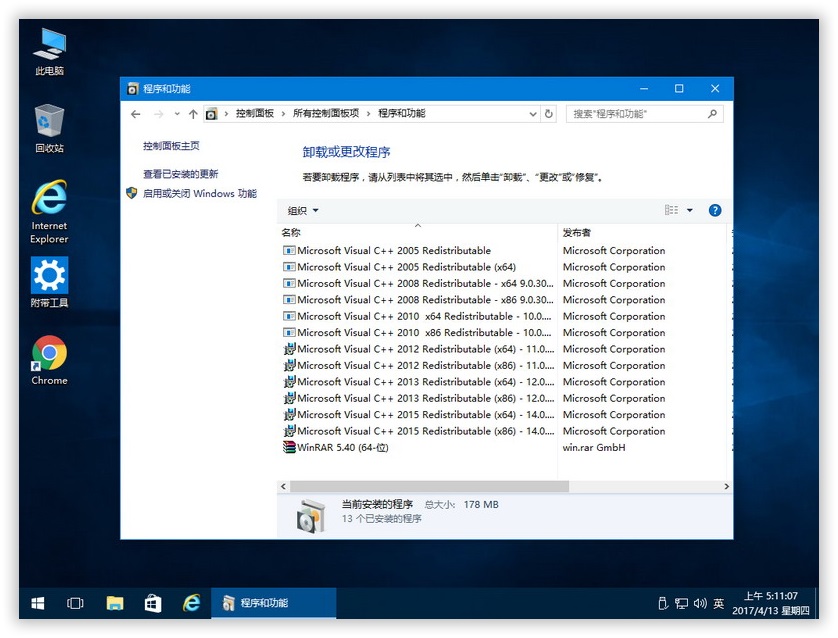Minimize the 程序和功能 window
838x638 pixels.
coord(644,89)
